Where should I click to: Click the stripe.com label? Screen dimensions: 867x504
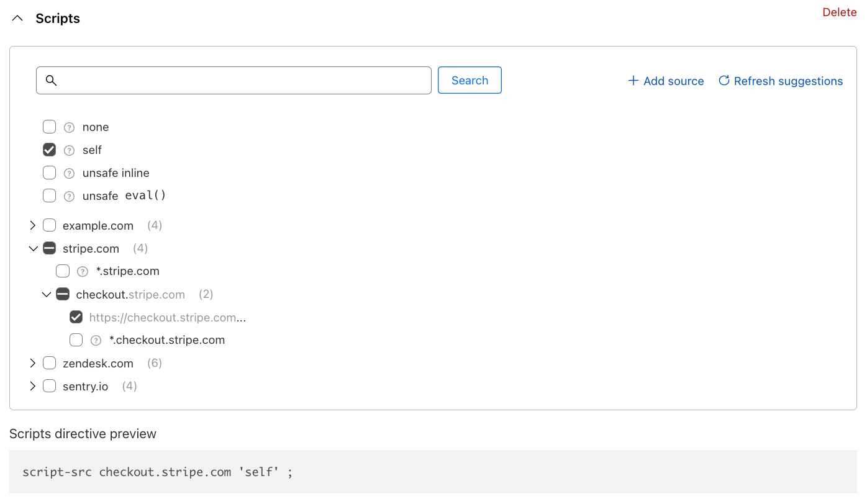coord(91,248)
